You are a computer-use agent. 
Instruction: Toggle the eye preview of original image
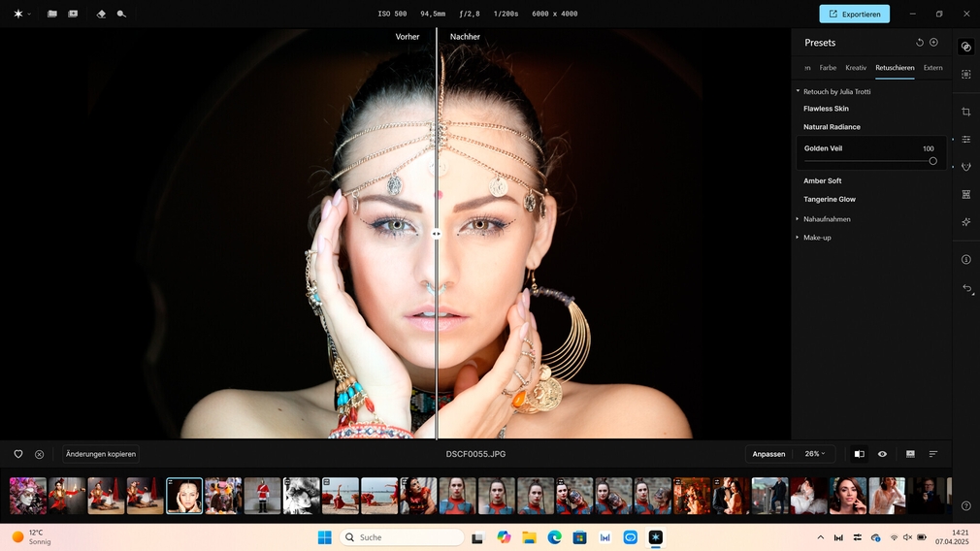coord(882,454)
